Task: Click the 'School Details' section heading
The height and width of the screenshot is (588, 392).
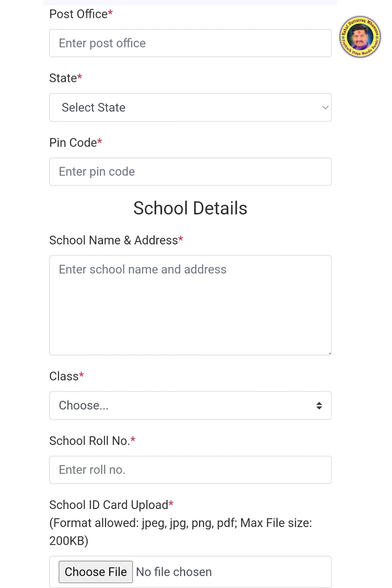Action: [190, 208]
